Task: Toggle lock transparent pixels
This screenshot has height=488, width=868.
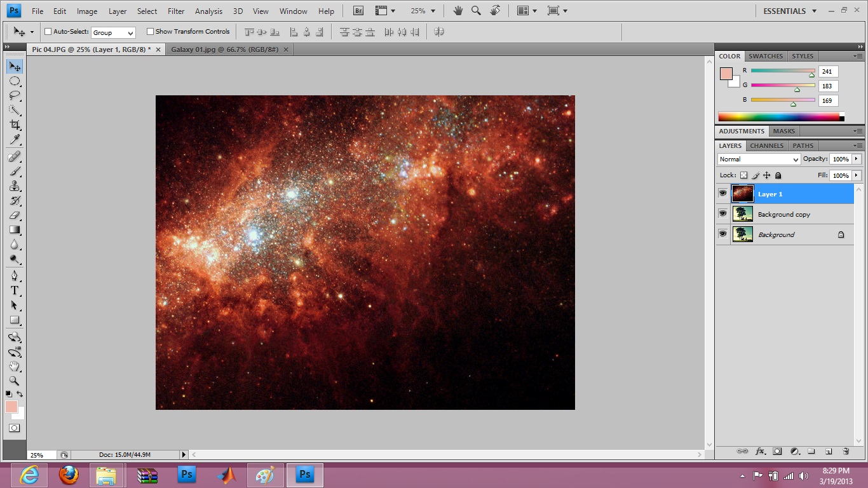Action: click(744, 175)
